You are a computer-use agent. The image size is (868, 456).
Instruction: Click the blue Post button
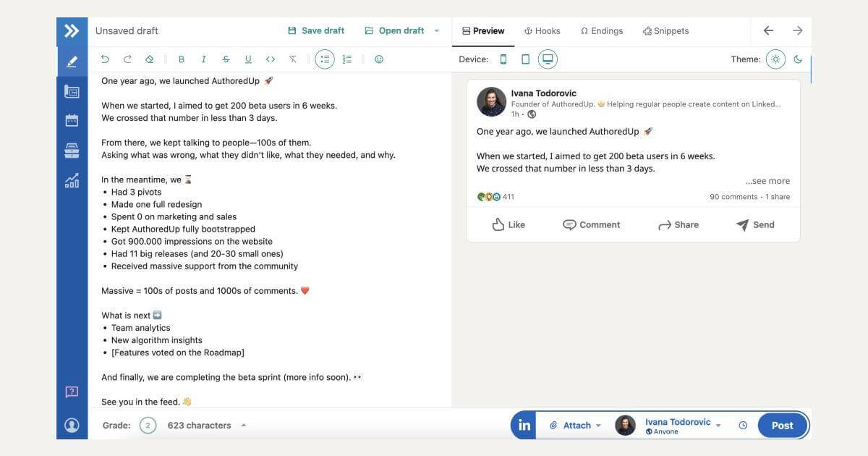click(782, 425)
